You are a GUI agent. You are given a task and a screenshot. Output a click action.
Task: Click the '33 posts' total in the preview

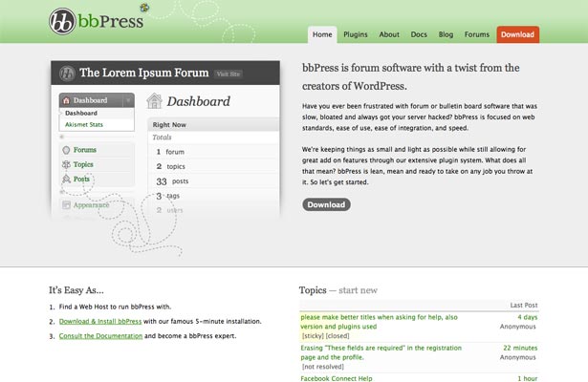click(x=172, y=181)
